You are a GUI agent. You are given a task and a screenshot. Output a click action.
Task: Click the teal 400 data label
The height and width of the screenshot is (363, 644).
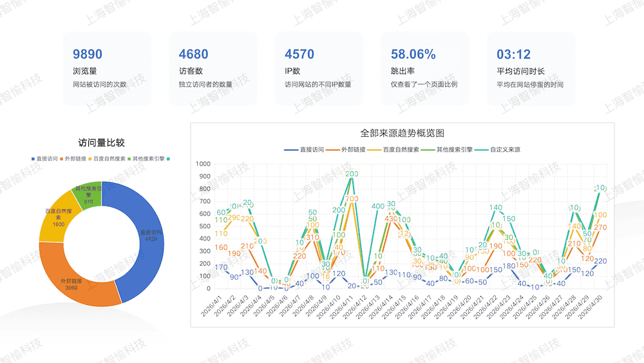tap(378, 206)
